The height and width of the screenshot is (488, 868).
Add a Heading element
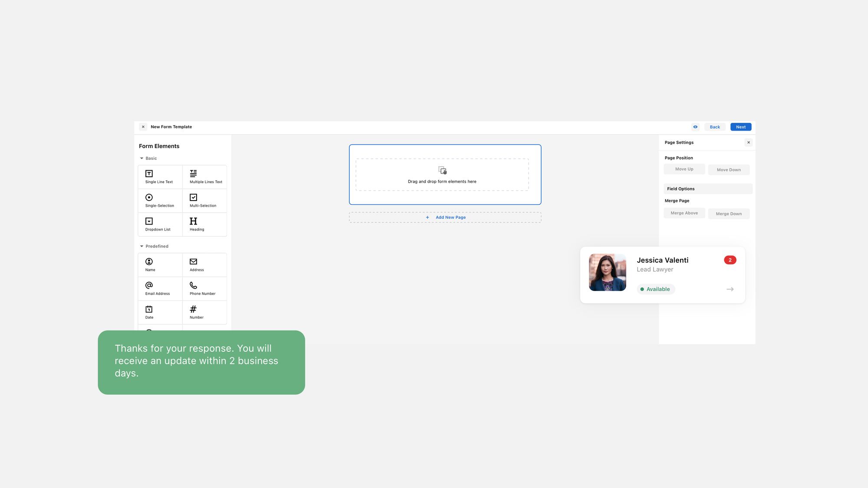[x=205, y=224]
